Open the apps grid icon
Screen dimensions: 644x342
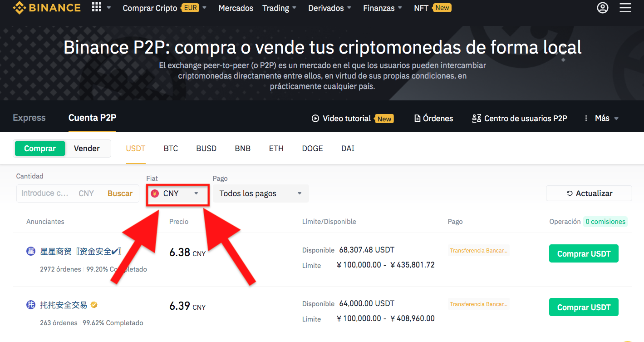[x=97, y=7]
